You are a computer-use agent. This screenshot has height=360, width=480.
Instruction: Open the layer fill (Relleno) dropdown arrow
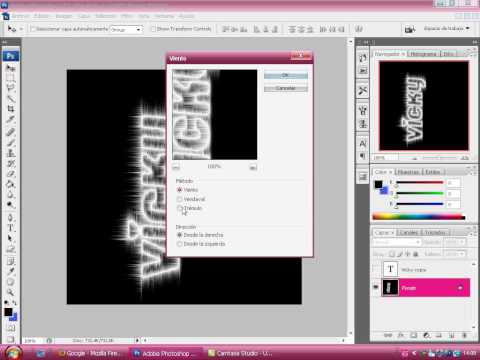click(x=463, y=254)
